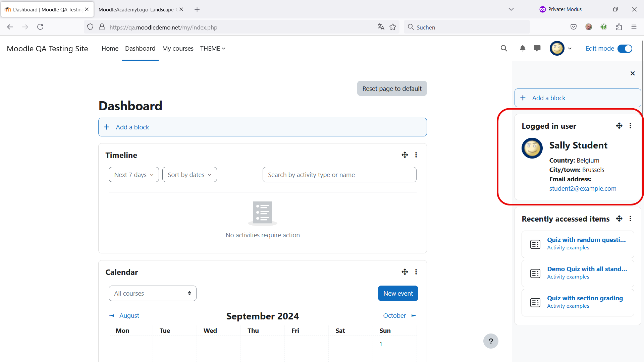Image resolution: width=644 pixels, height=362 pixels.
Task: Open the site search magnifier icon
Action: point(504,48)
